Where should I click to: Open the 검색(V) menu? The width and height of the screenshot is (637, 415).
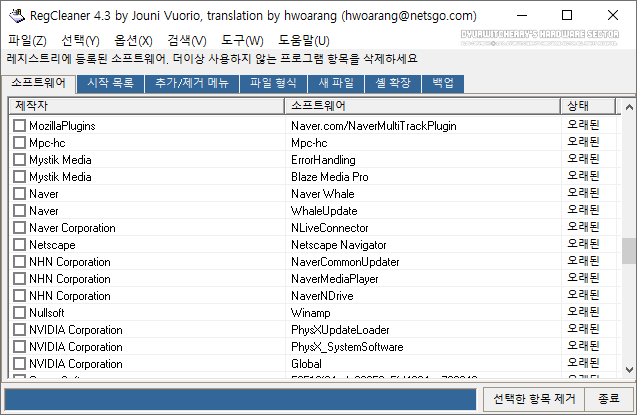pos(187,41)
